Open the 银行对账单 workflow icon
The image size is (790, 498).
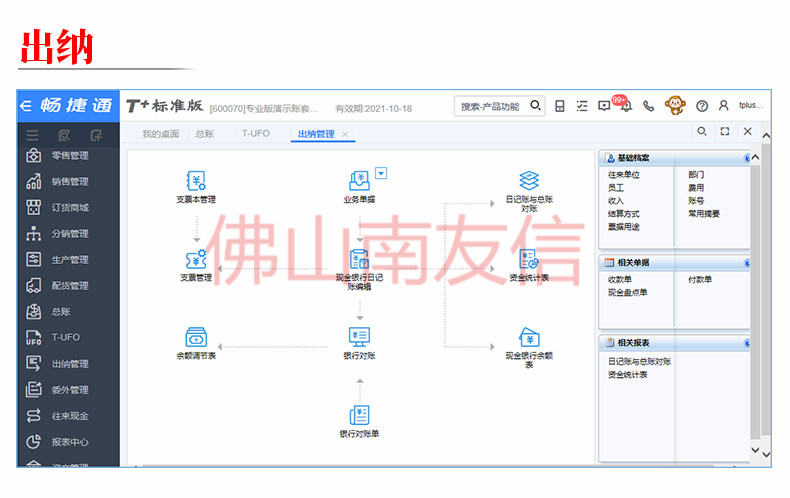359,415
